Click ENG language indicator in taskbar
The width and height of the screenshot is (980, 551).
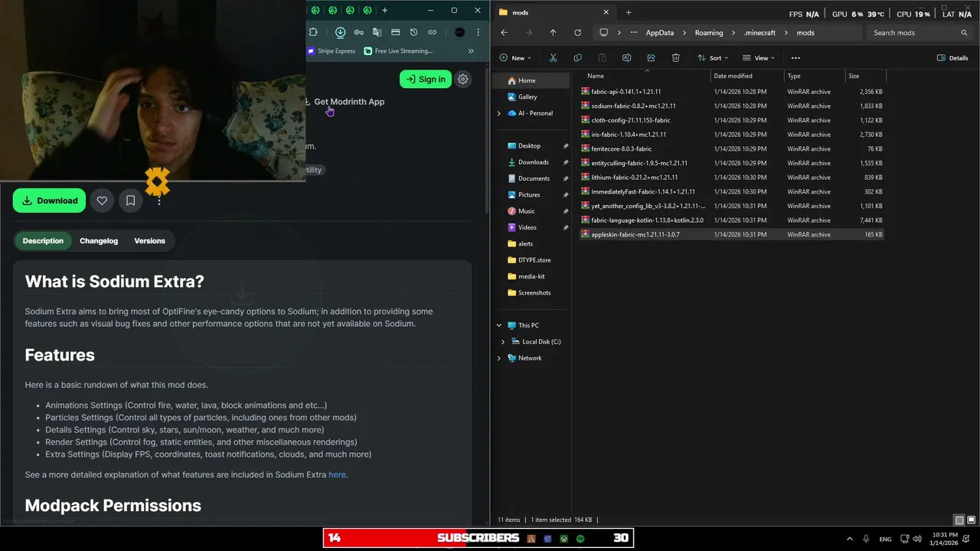885,539
